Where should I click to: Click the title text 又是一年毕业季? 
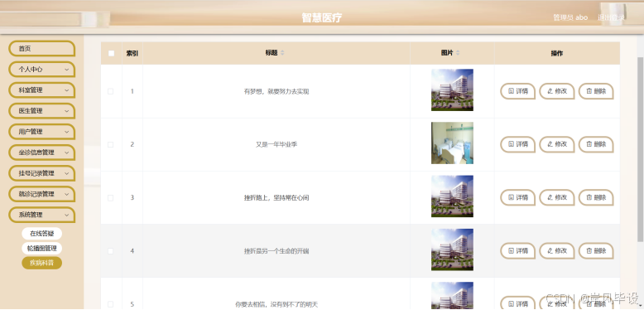[276, 144]
